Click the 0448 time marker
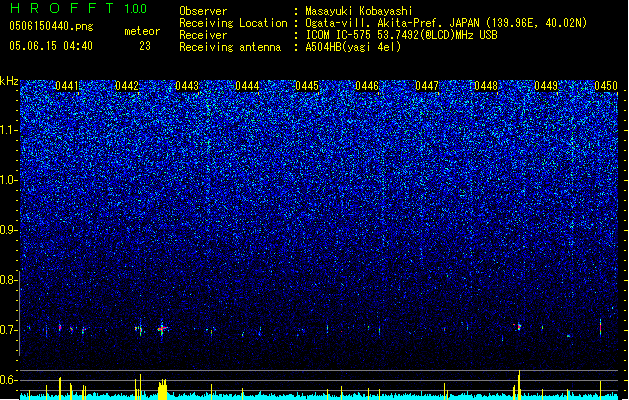629x400 pixels. tap(486, 86)
